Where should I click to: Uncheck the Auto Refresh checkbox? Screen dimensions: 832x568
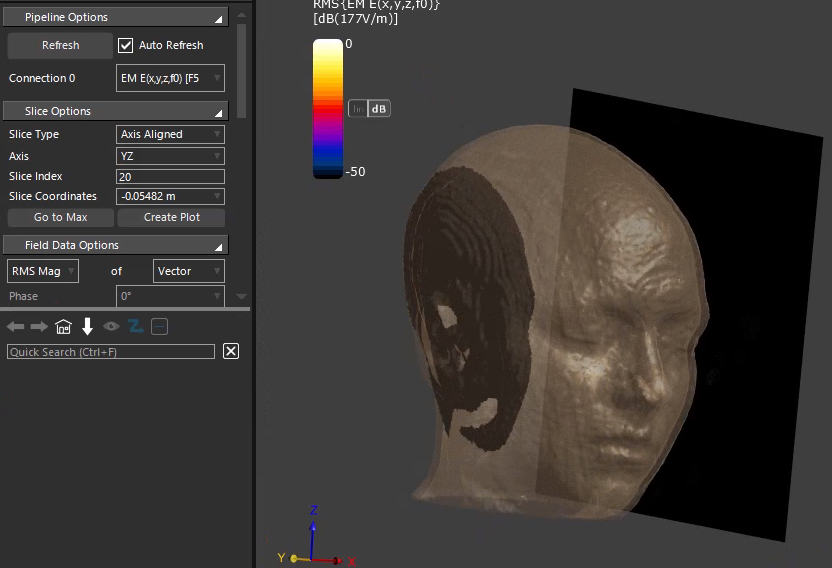125,45
